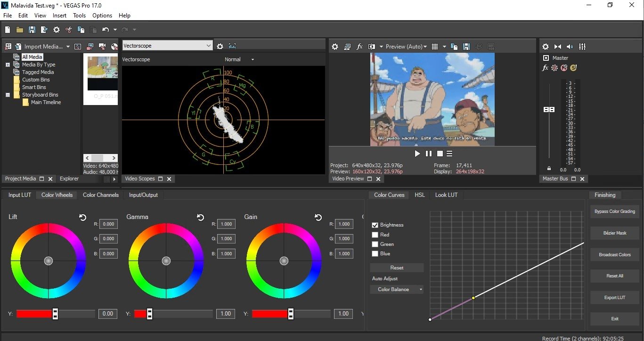Open the Import Media dropdown arrow
The height and width of the screenshot is (341, 644).
(x=68, y=47)
